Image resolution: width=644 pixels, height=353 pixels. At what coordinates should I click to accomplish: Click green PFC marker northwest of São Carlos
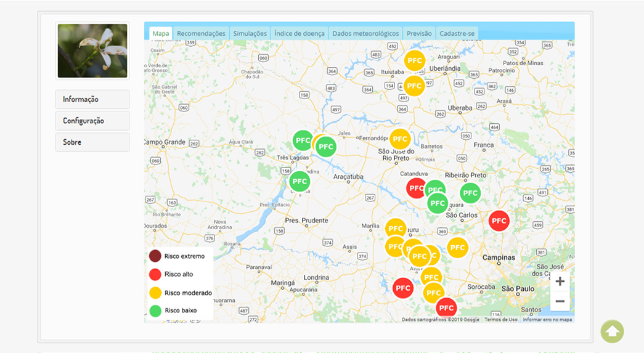[x=438, y=203]
